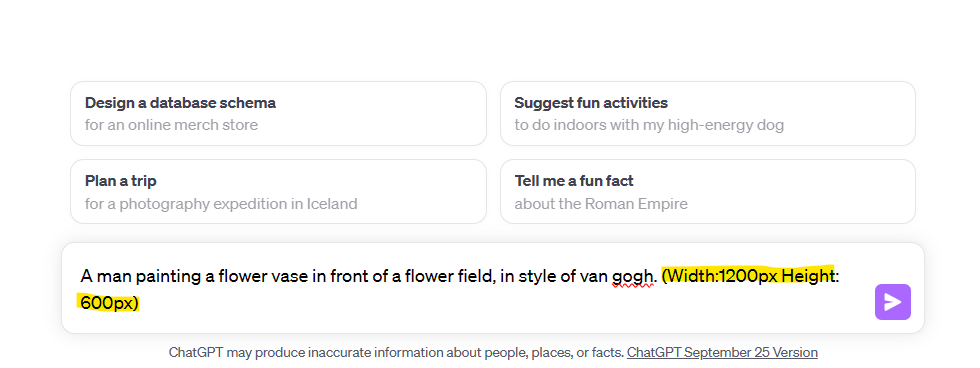Click the subtitle for an online merch store

coord(171,125)
